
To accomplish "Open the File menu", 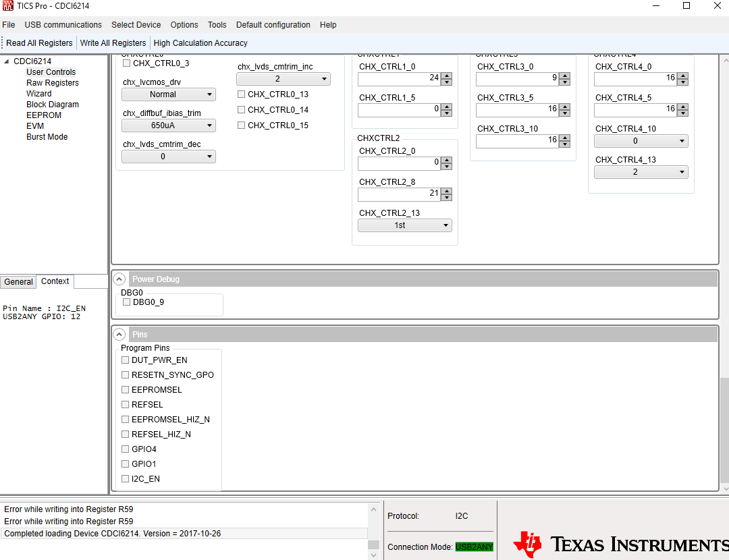I will [x=8, y=25].
